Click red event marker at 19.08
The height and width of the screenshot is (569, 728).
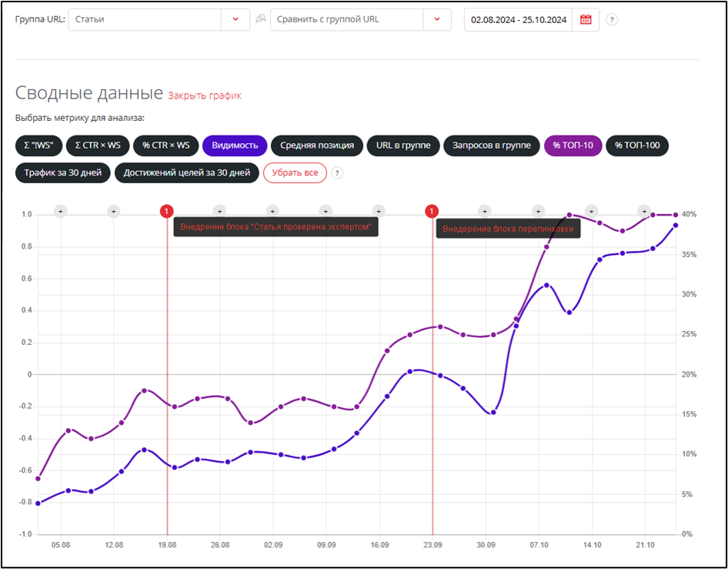[167, 211]
